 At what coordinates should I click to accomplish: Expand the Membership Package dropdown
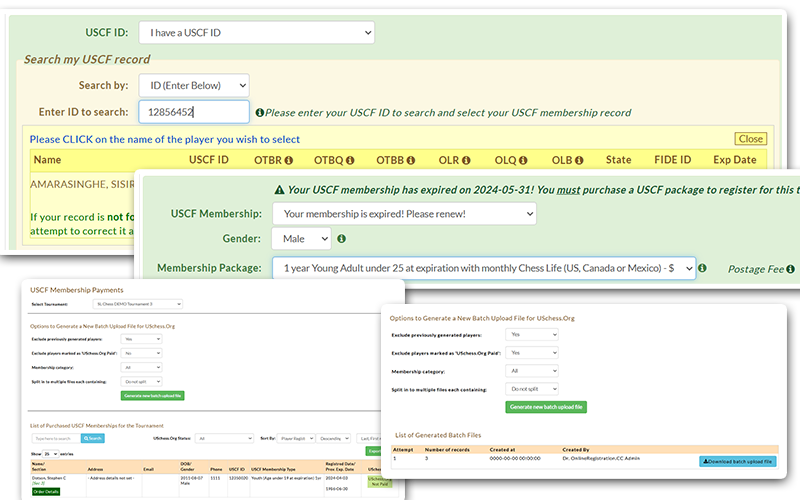[x=483, y=269]
